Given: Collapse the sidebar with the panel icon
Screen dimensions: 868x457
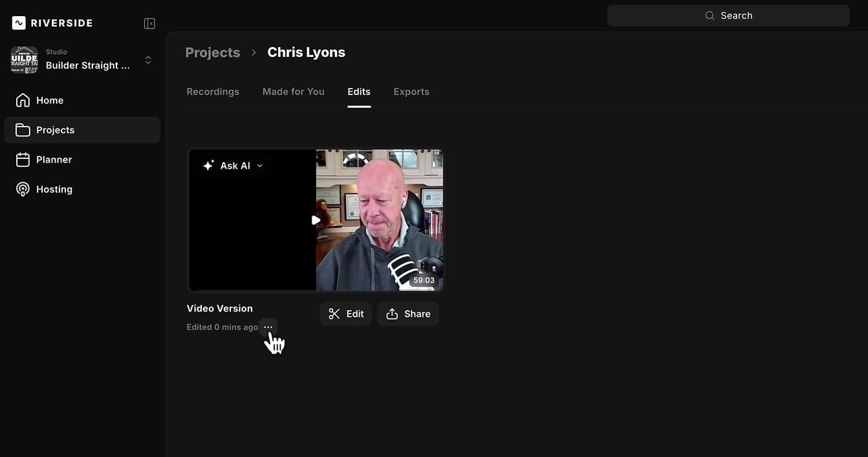Looking at the screenshot, I should [x=149, y=23].
